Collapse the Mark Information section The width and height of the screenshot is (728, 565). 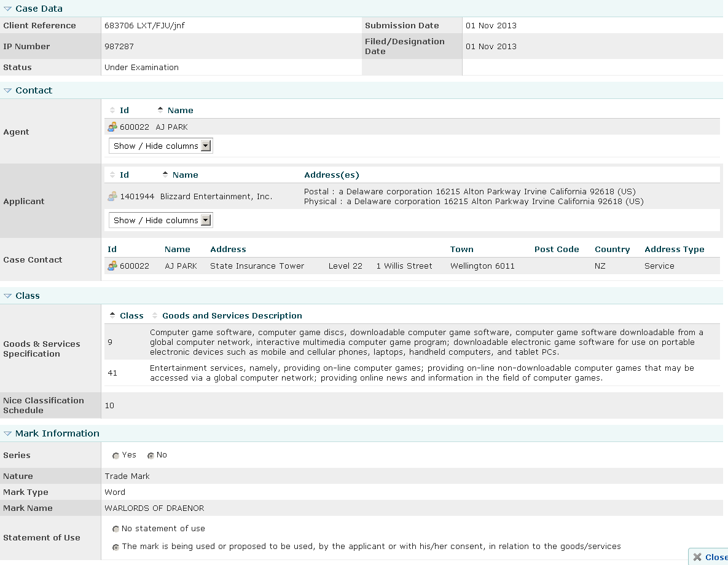(x=7, y=433)
